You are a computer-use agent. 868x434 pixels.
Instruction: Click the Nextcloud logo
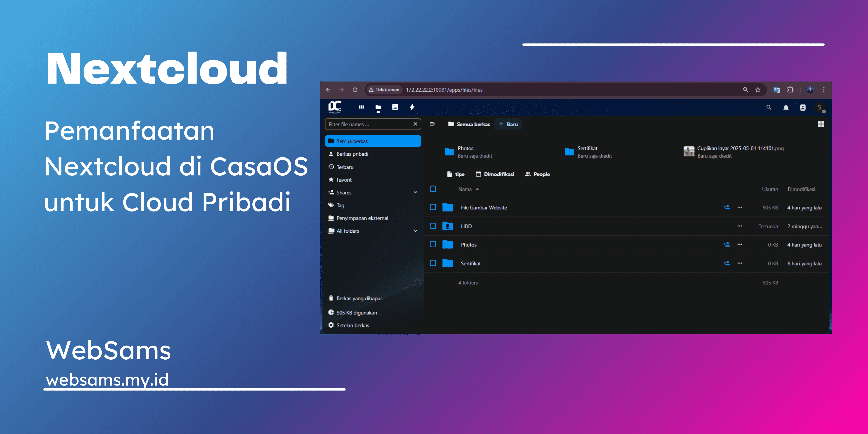click(335, 107)
